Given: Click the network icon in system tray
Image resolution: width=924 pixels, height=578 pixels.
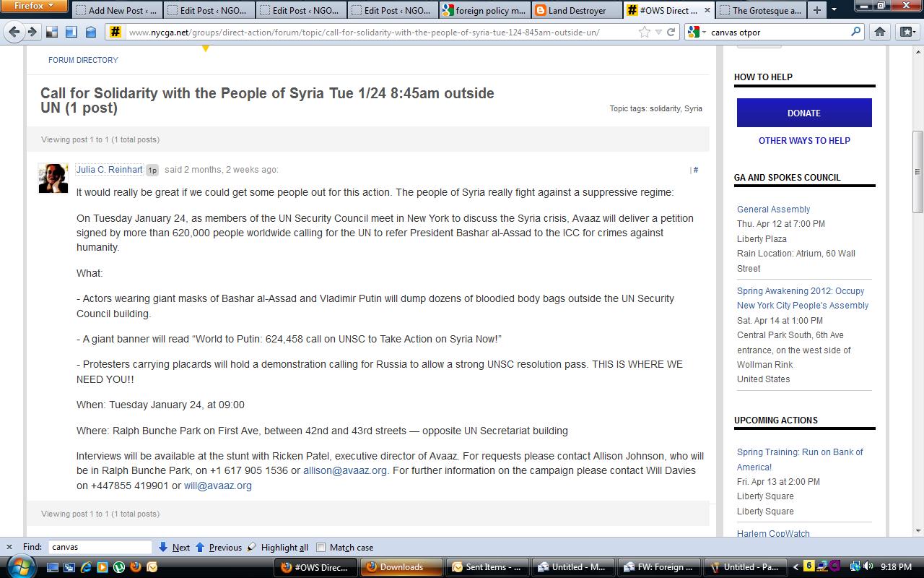Looking at the screenshot, I should point(855,566).
